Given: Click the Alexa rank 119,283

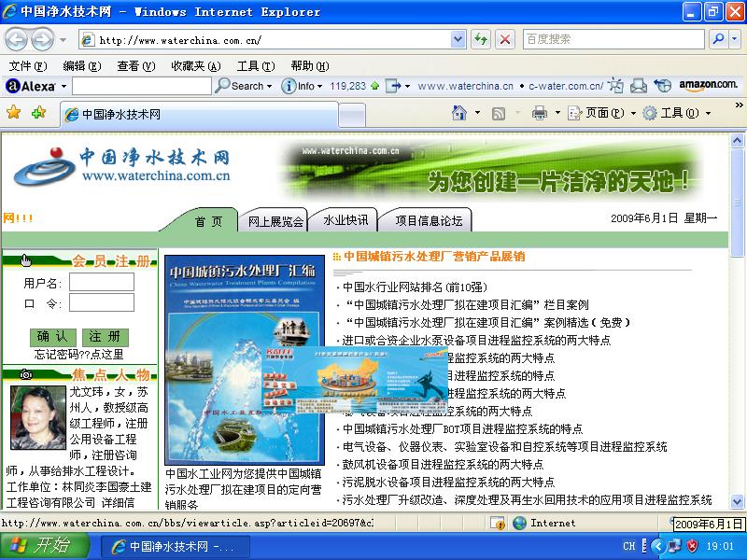Looking at the screenshot, I should click(347, 86).
